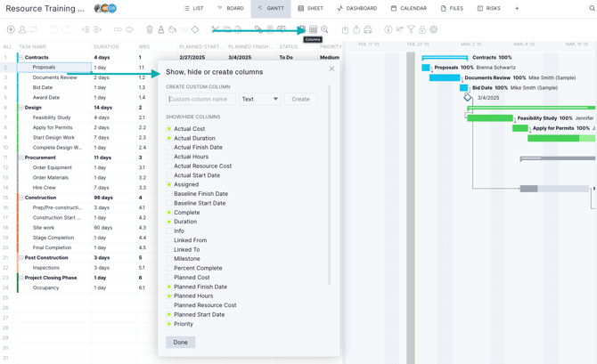Click the paper plane send icon
The height and width of the screenshot is (364, 597).
[x=399, y=29]
